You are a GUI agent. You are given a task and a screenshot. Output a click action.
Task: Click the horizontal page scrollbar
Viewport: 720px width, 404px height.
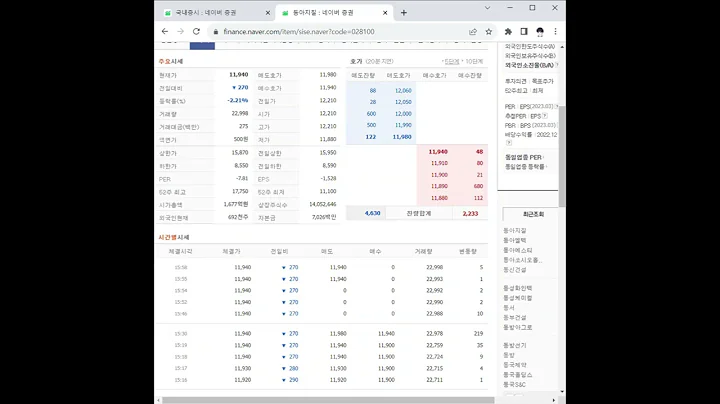pos(328,400)
